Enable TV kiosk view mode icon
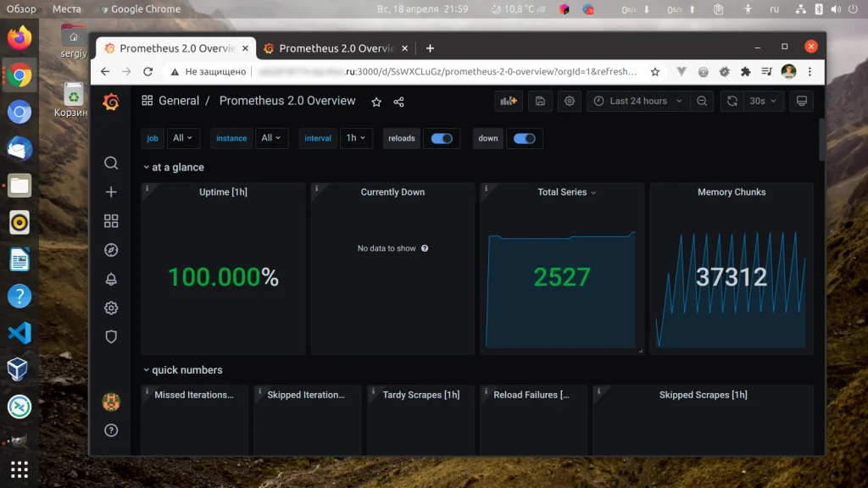Viewport: 868px width, 488px height. pyautogui.click(x=802, y=101)
